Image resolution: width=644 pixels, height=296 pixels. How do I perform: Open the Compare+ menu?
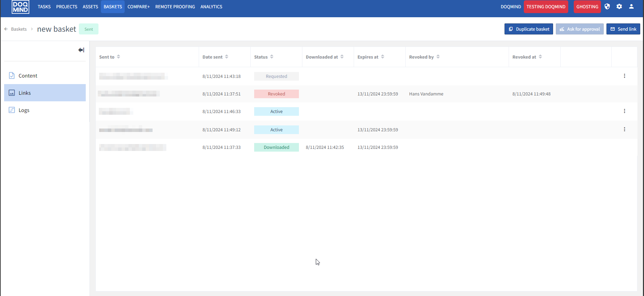[x=138, y=7]
